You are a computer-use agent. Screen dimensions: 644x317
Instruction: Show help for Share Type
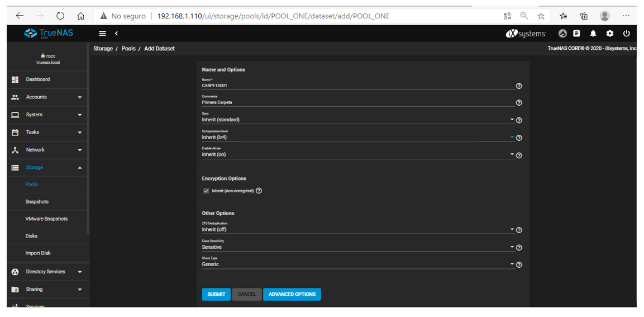(519, 265)
